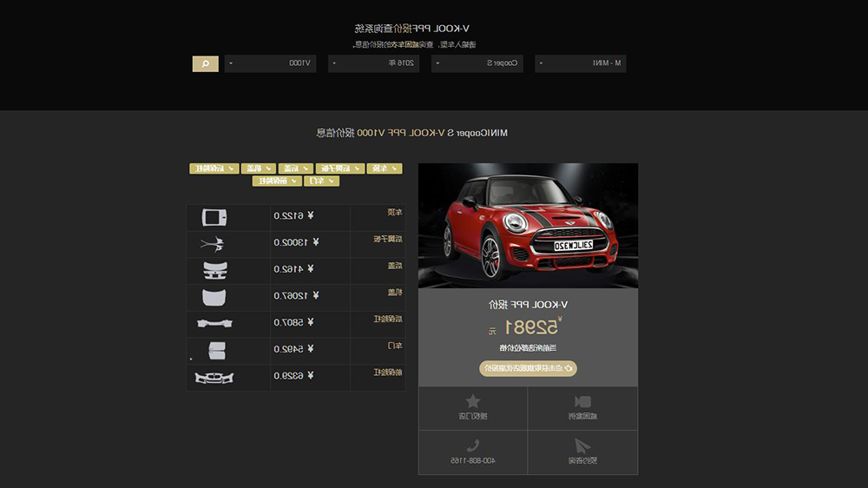The image size is (868, 488).
Task: Click the 后盖 label in the price table
Action: [x=395, y=266]
